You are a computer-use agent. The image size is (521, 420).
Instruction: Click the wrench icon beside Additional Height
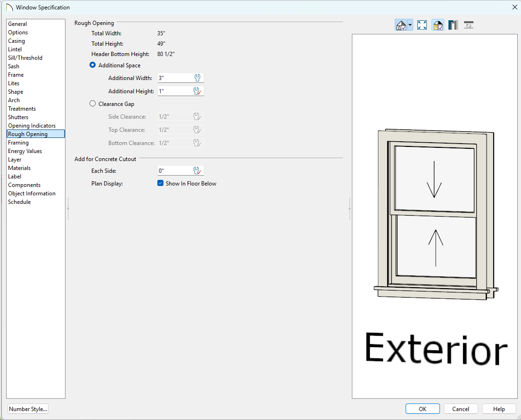(197, 91)
